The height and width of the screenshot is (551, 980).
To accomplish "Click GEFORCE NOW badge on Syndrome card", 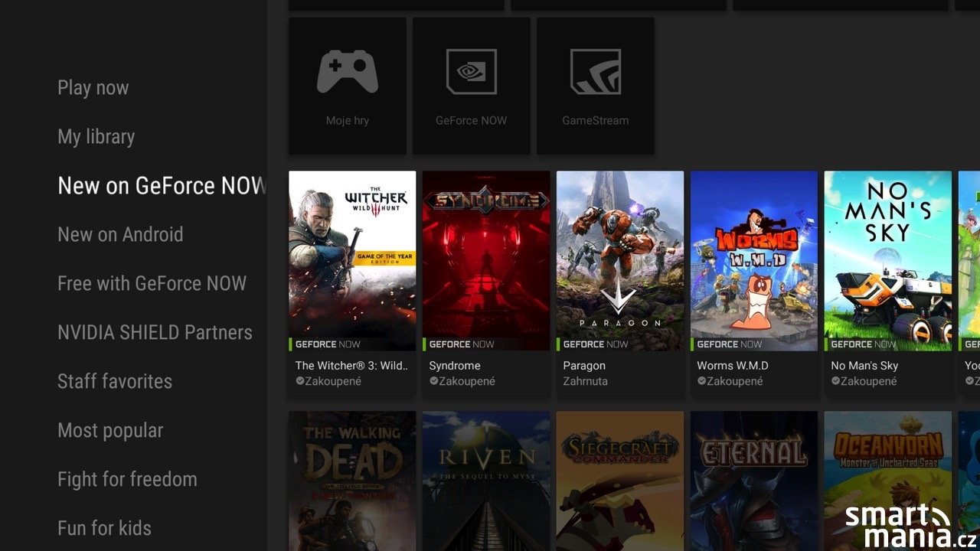I will click(x=459, y=344).
